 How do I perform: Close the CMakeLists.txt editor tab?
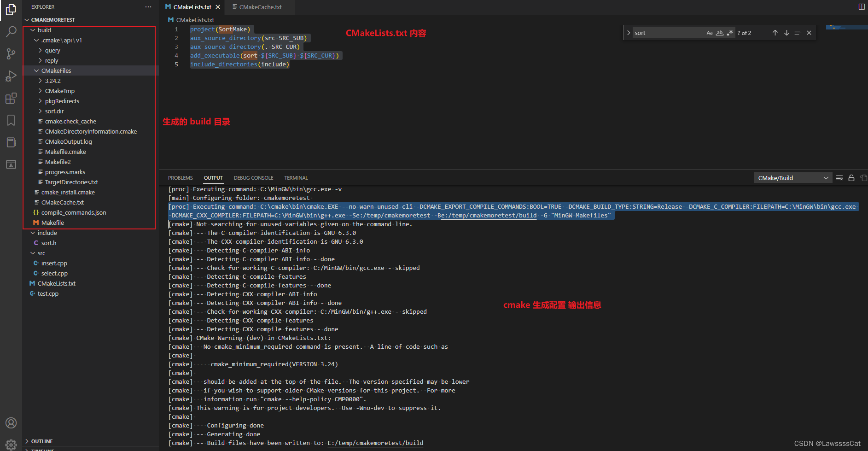point(218,7)
